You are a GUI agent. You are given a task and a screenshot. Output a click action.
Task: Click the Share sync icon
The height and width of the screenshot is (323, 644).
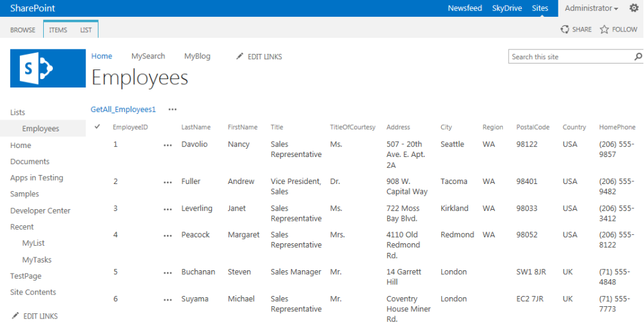(565, 29)
